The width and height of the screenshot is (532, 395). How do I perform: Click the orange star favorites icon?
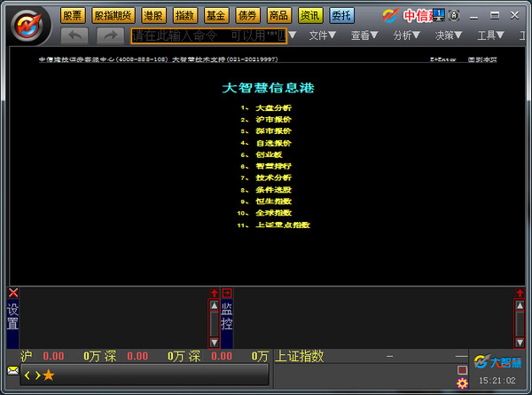[x=49, y=375]
